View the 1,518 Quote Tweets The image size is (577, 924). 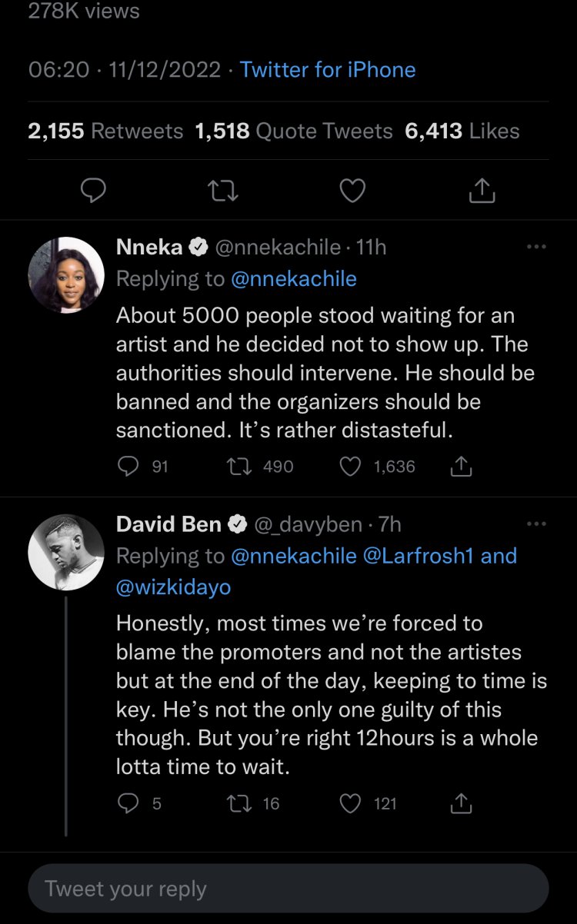[293, 131]
